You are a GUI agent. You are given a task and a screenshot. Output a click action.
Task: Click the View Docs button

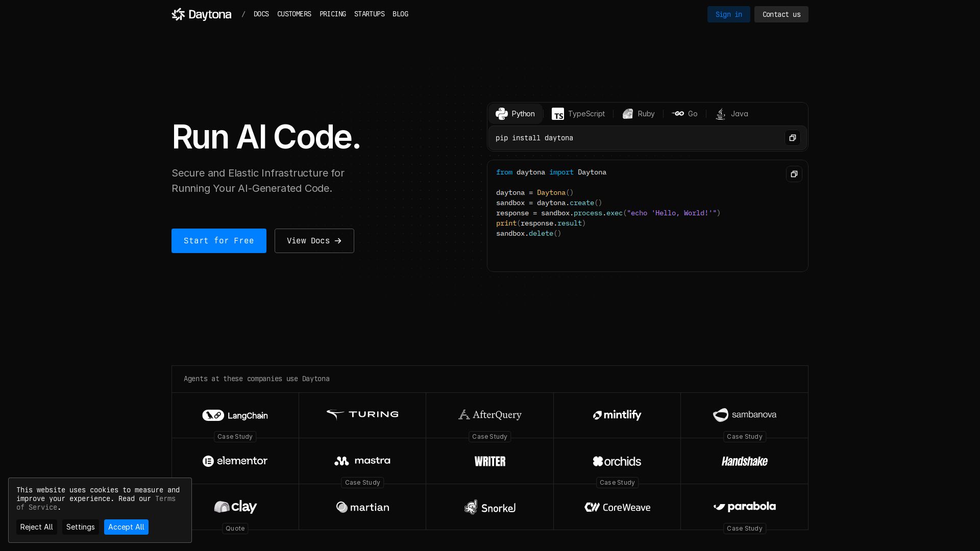pos(314,241)
